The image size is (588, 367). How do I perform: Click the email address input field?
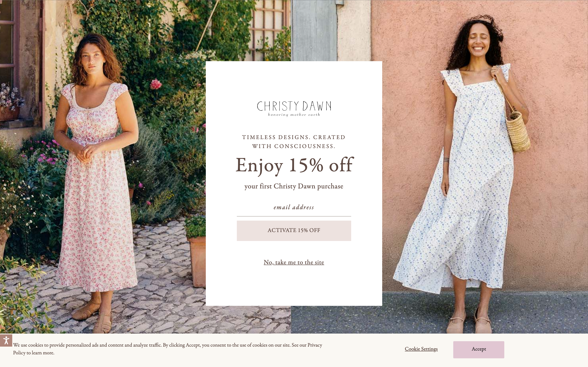294,208
